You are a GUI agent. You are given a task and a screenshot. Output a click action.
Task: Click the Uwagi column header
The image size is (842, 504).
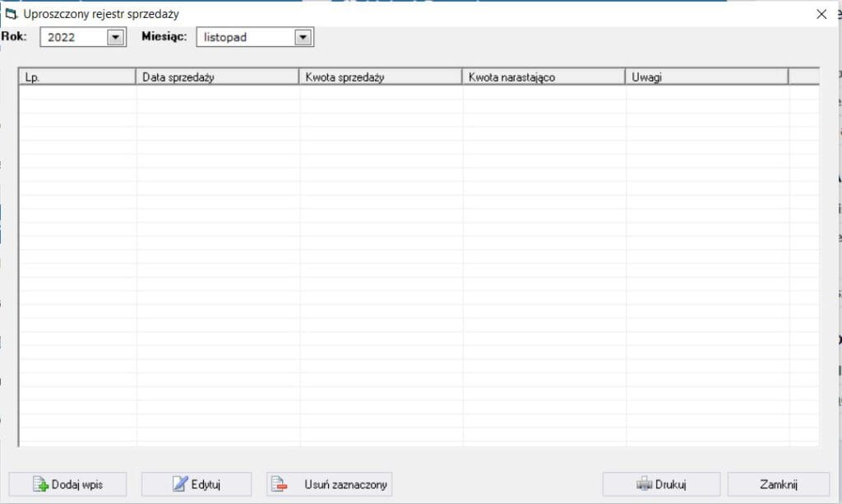(x=706, y=76)
